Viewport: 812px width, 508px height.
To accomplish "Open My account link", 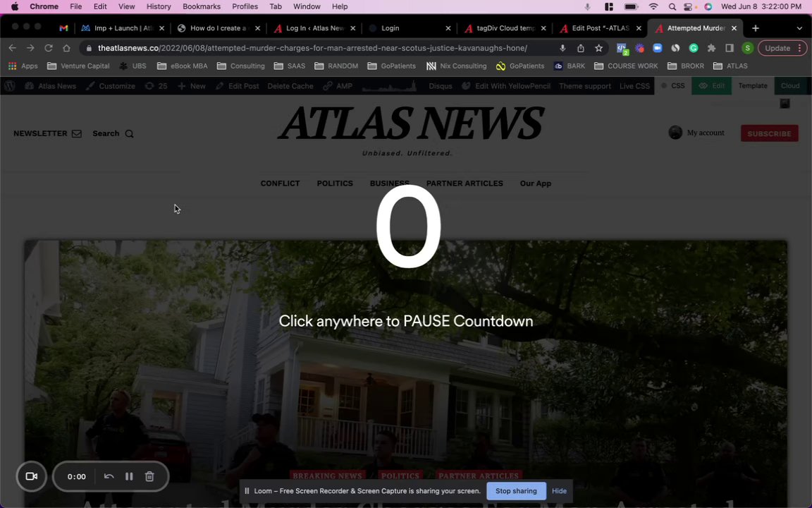I will (696, 133).
